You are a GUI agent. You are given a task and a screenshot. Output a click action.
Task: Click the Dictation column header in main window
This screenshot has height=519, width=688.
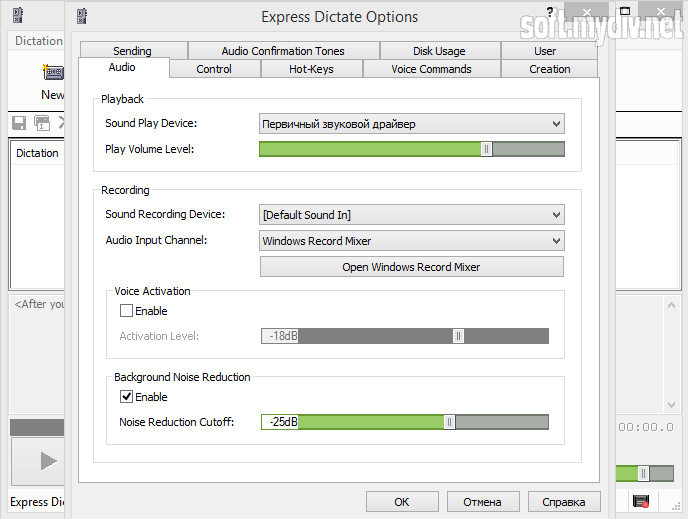(x=37, y=153)
